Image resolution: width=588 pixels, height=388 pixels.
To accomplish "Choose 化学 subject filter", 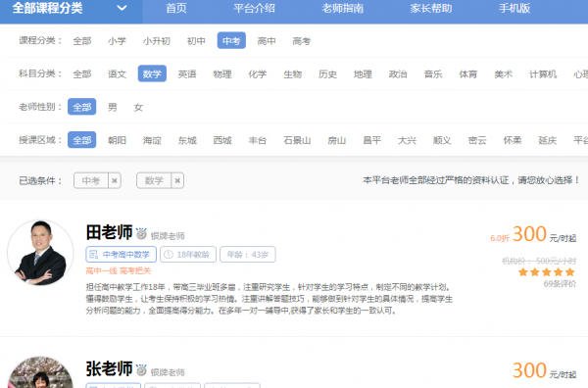I will 258,73.
